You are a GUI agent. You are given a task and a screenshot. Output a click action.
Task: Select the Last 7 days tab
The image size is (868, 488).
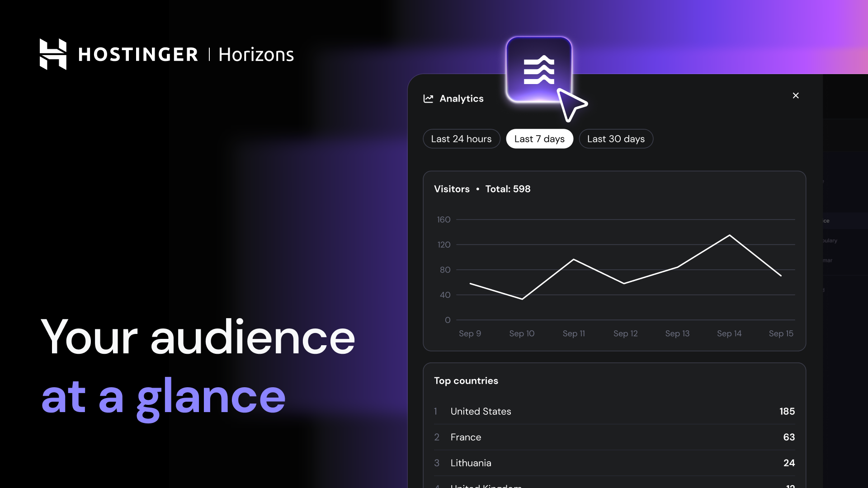(539, 139)
